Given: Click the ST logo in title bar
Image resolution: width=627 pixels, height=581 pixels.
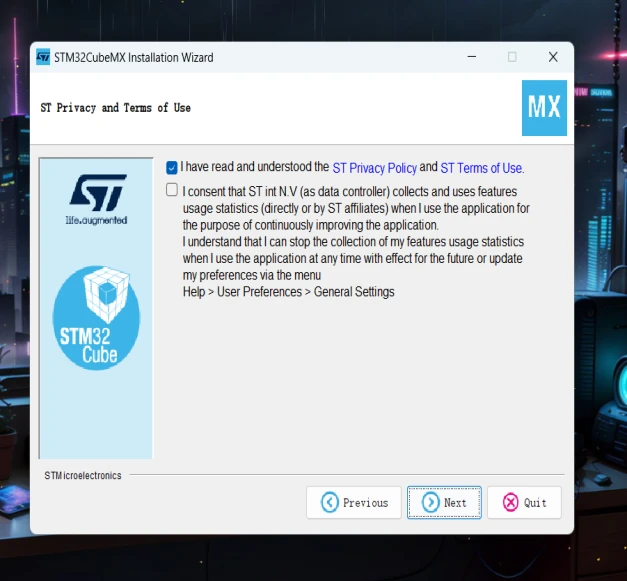Looking at the screenshot, I should pos(43,57).
